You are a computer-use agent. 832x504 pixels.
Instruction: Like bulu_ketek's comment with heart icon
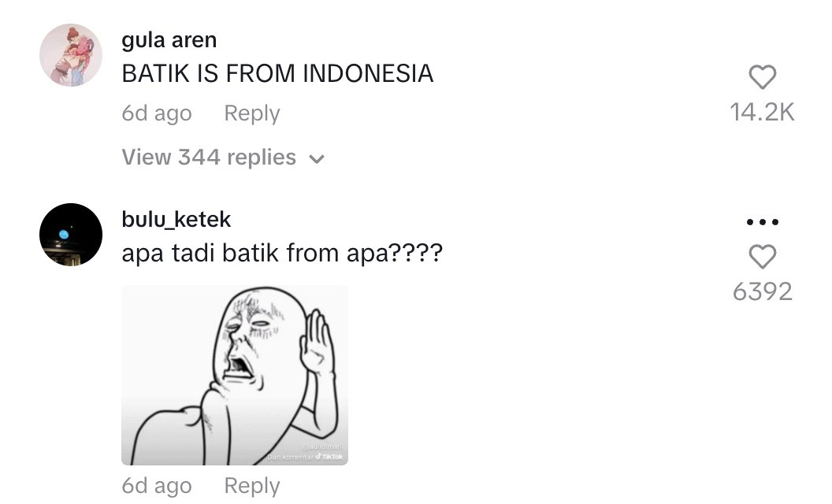point(763,256)
